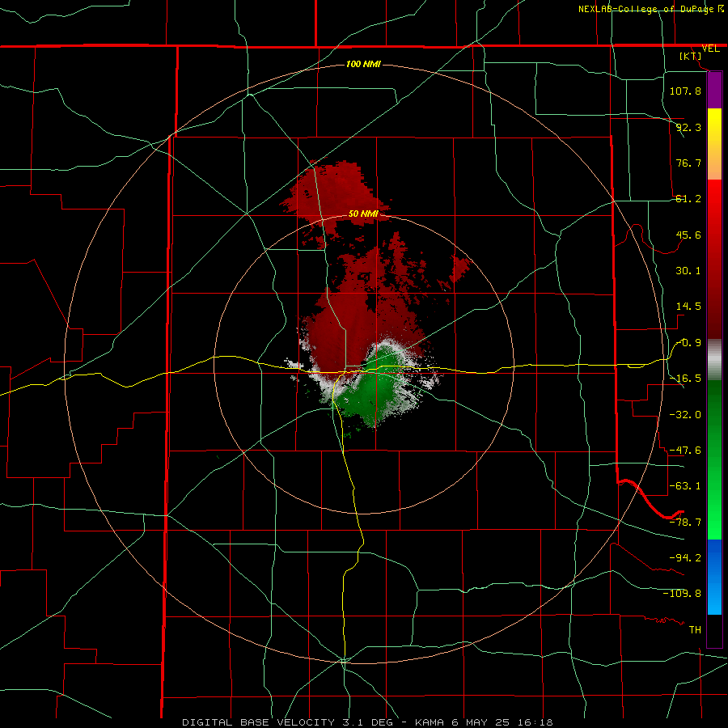The width and height of the screenshot is (728, 728).
Task: Click the 92.3 velocity scale value
Action: click(688, 127)
